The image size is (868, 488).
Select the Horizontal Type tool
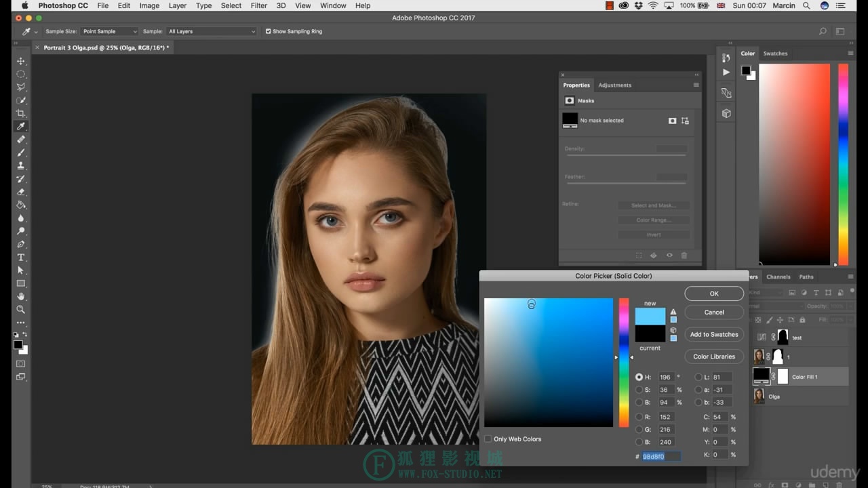coord(21,258)
